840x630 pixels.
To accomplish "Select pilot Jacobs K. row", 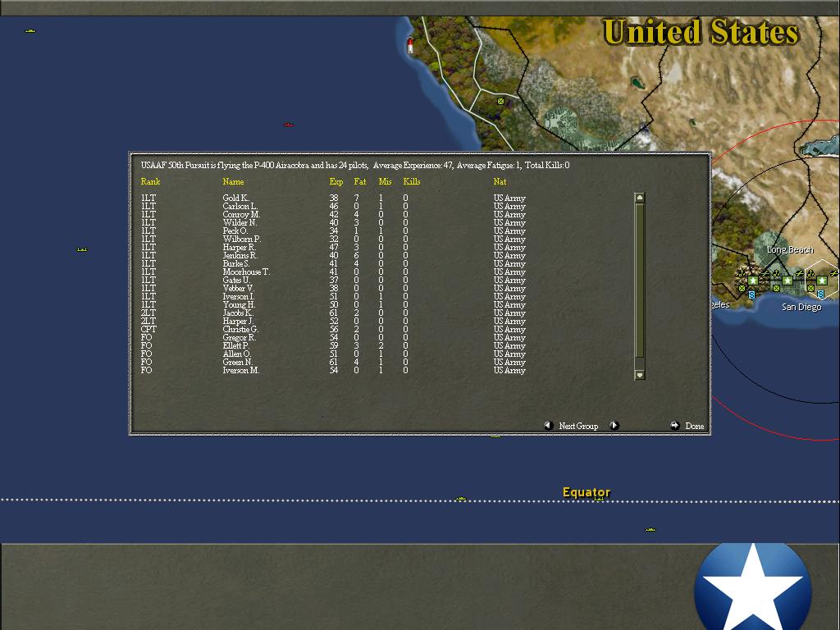I will [333, 313].
